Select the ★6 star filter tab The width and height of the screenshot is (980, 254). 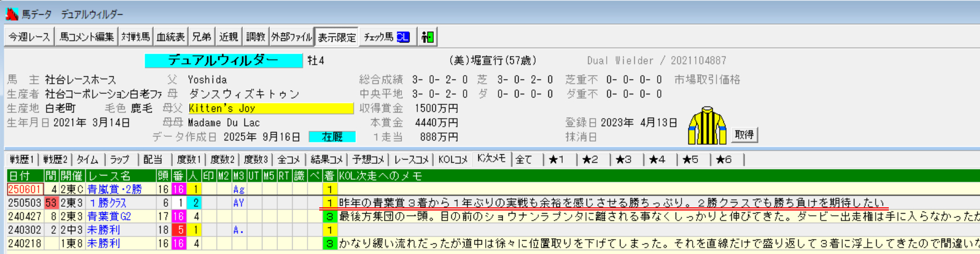(x=724, y=160)
